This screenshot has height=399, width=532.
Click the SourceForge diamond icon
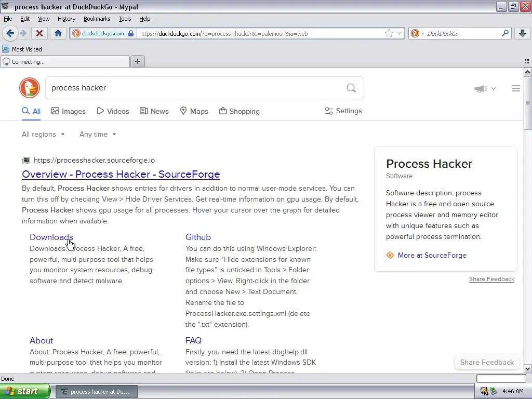tap(390, 255)
